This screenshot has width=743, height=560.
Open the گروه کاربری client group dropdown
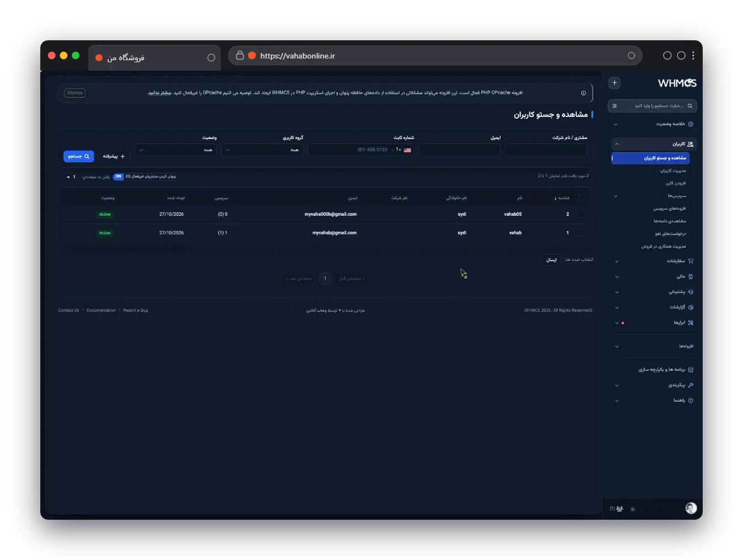(x=262, y=150)
